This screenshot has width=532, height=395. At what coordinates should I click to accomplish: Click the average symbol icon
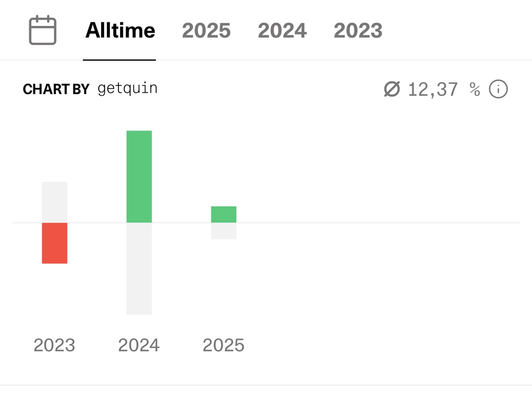(392, 89)
